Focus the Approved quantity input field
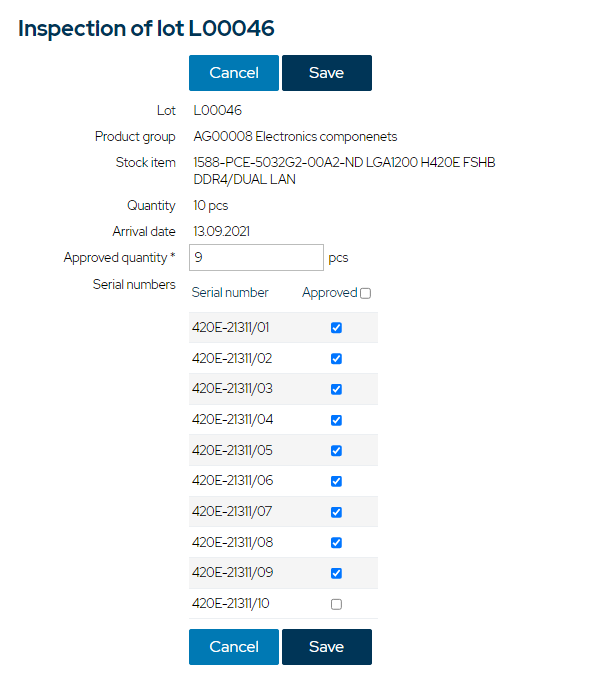The width and height of the screenshot is (597, 694). [x=256, y=257]
